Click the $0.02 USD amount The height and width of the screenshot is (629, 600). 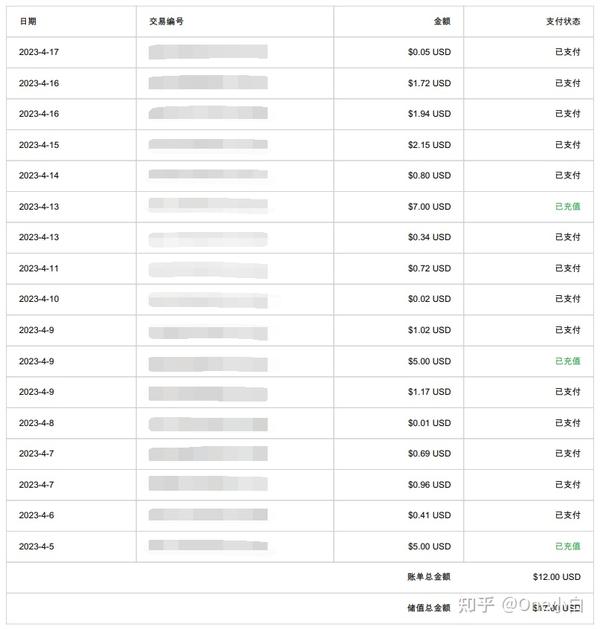pos(429,299)
